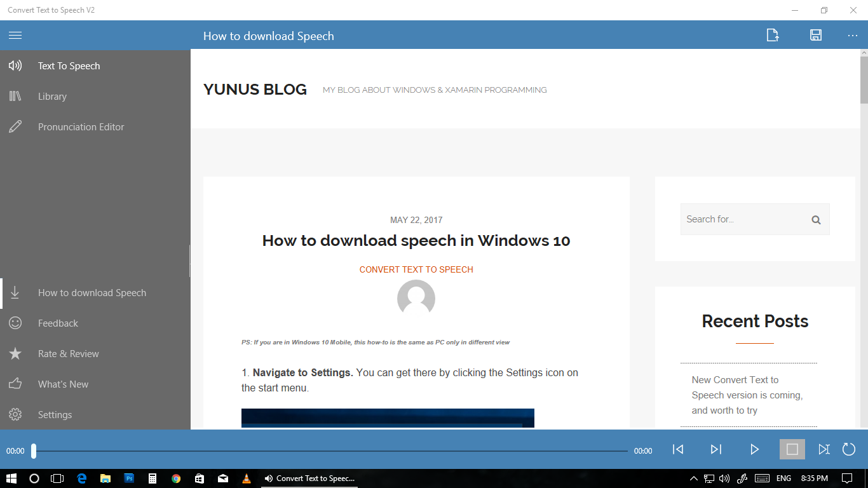Open network icon in system tray
Screen dimensions: 868x488
(709, 478)
